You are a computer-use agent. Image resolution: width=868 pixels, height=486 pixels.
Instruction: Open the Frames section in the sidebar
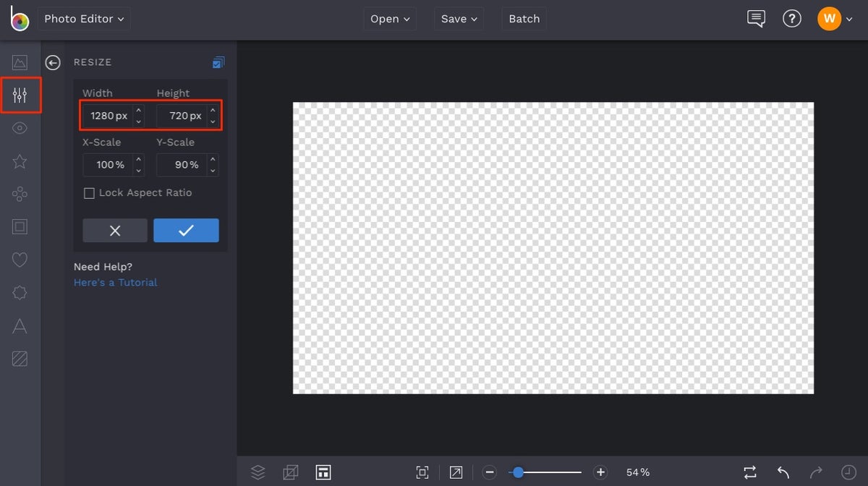20,227
